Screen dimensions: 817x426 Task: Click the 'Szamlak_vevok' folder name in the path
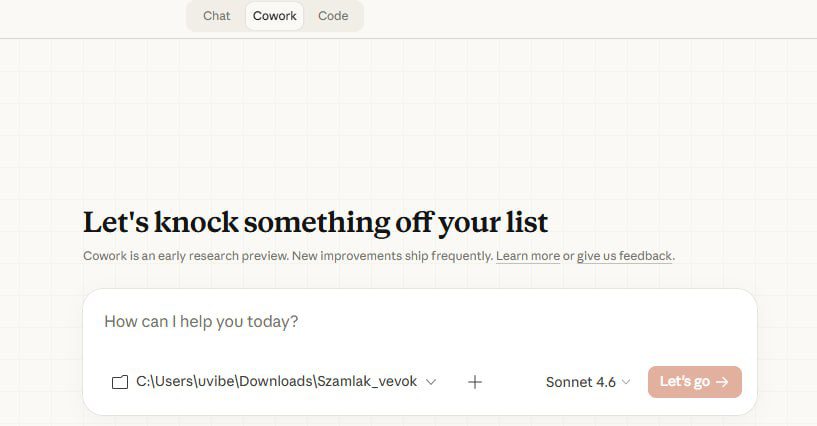(367, 382)
